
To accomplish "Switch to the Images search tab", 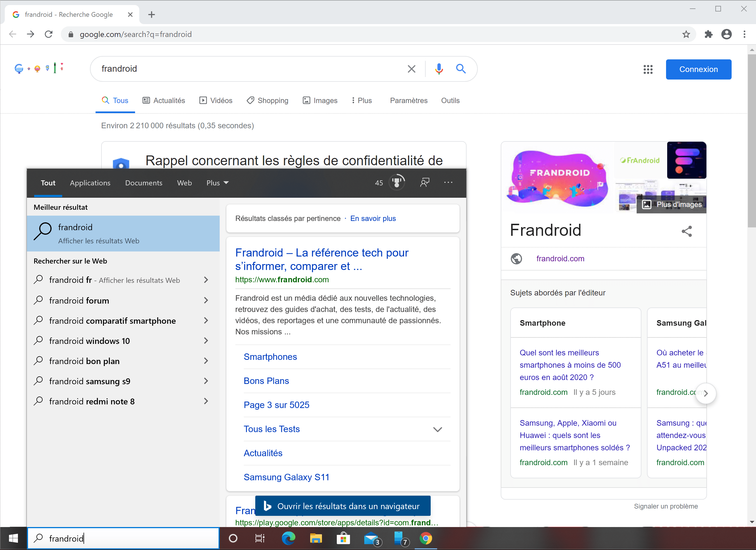I will coord(320,100).
